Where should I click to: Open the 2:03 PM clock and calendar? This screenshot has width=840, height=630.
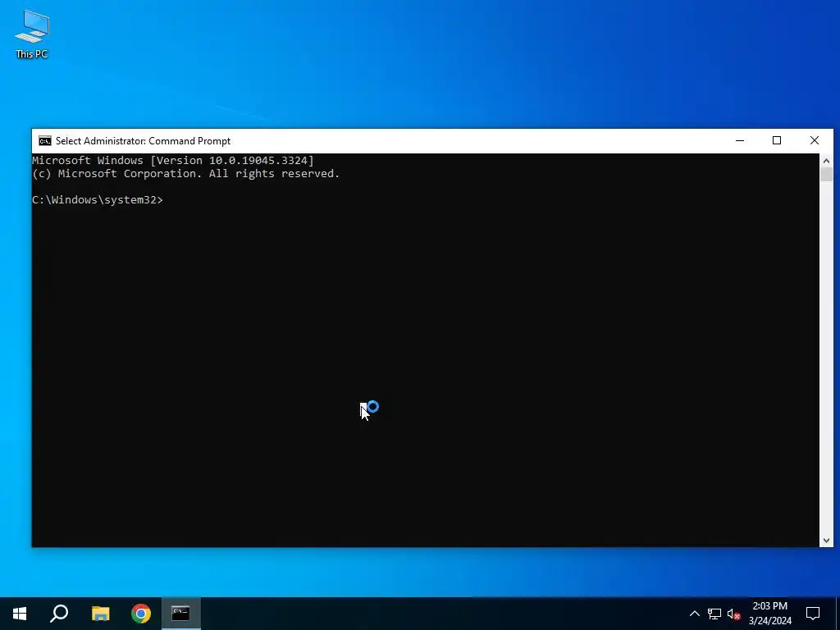coord(769,614)
